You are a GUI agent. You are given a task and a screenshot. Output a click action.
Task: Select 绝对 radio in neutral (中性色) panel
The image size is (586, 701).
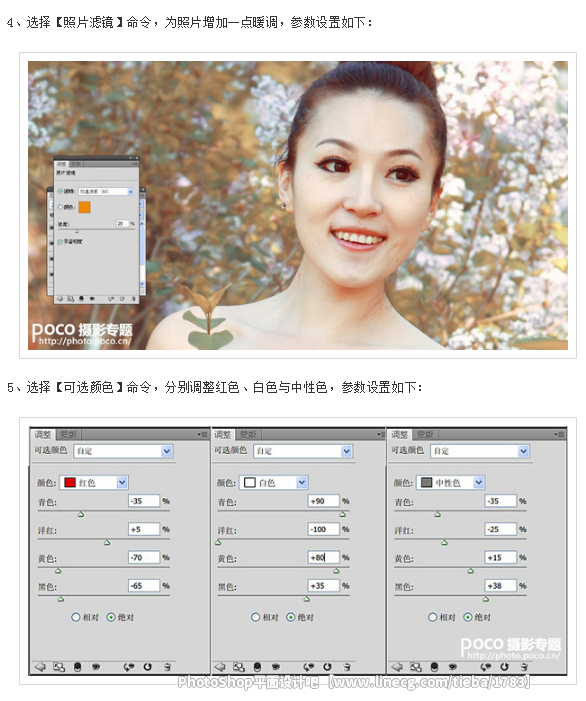[468, 617]
